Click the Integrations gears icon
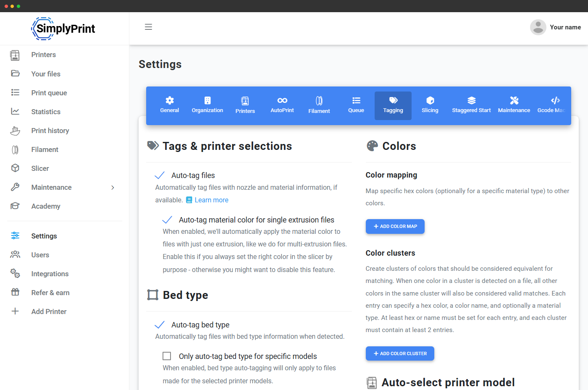The image size is (588, 390). (15, 273)
